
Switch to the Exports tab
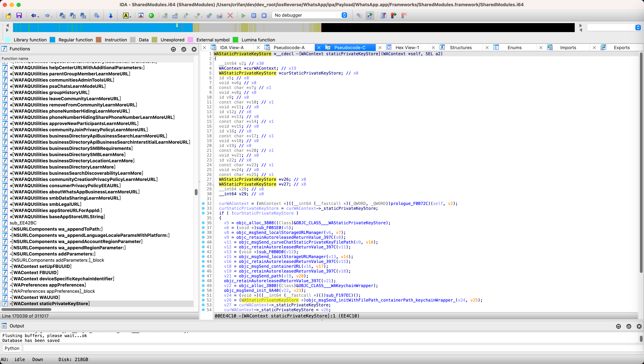[621, 48]
